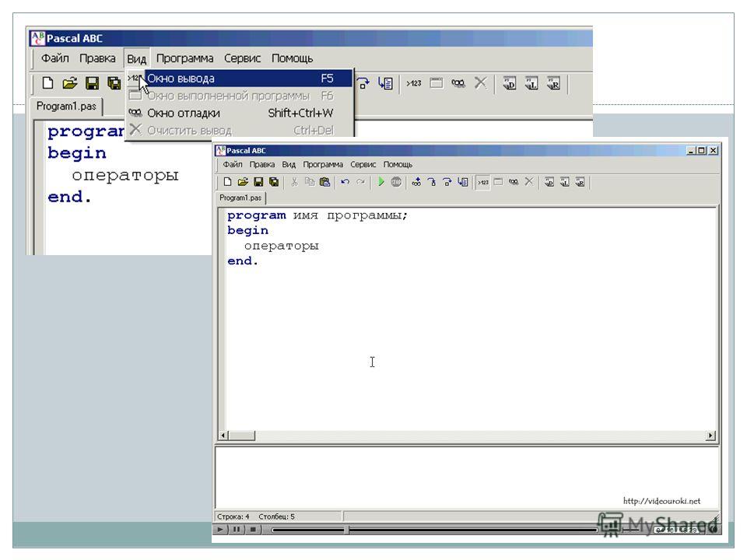Click X clear icon in back window toolbar
Screen dimensions: 747x560
(x=480, y=83)
